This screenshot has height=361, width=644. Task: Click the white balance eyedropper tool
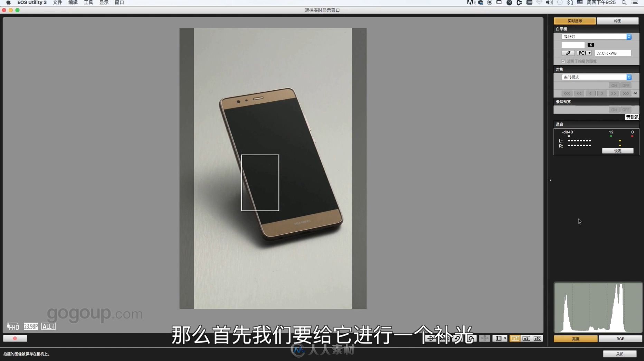568,53
